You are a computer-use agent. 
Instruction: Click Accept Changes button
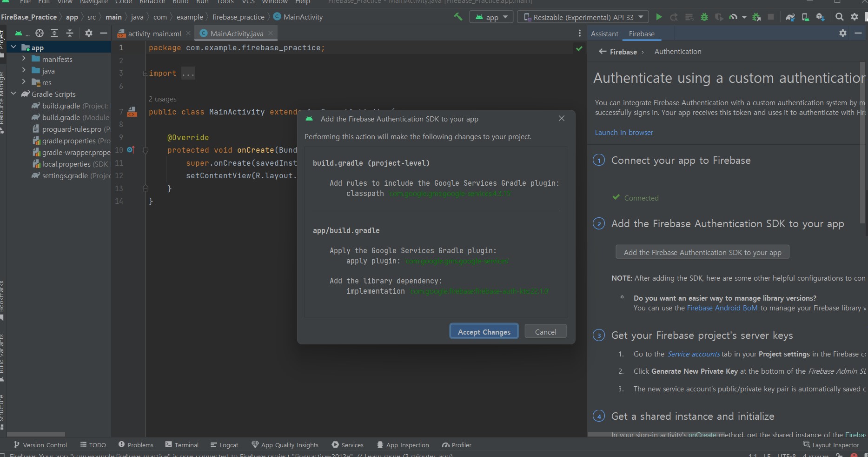click(x=484, y=332)
